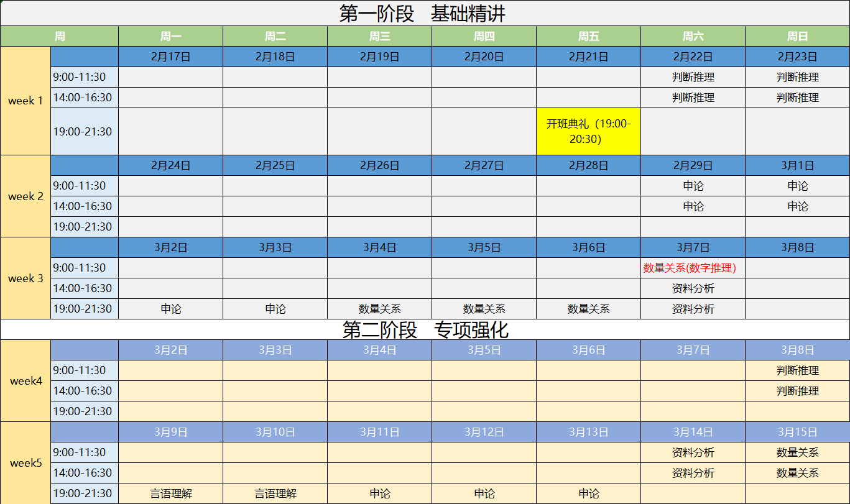
Task: Select the 3月1日 date cell
Action: 797,165
